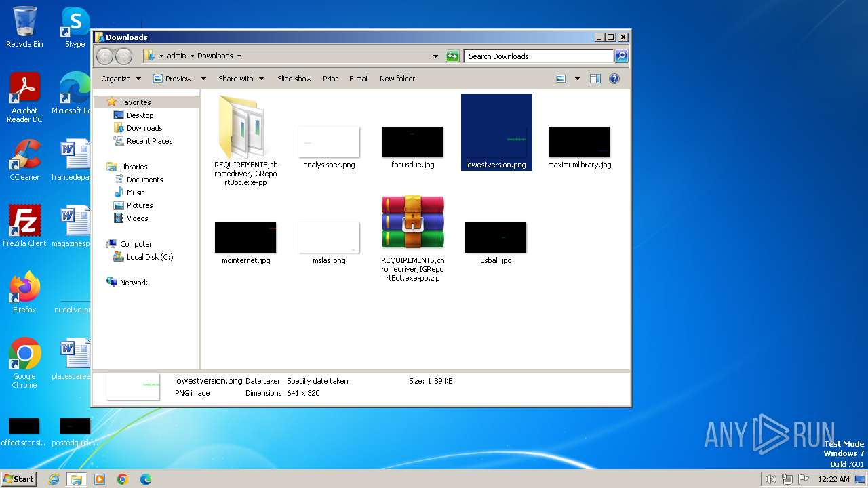Open FileZilla Client shortcut
868x488 pixels.
pos(24,226)
